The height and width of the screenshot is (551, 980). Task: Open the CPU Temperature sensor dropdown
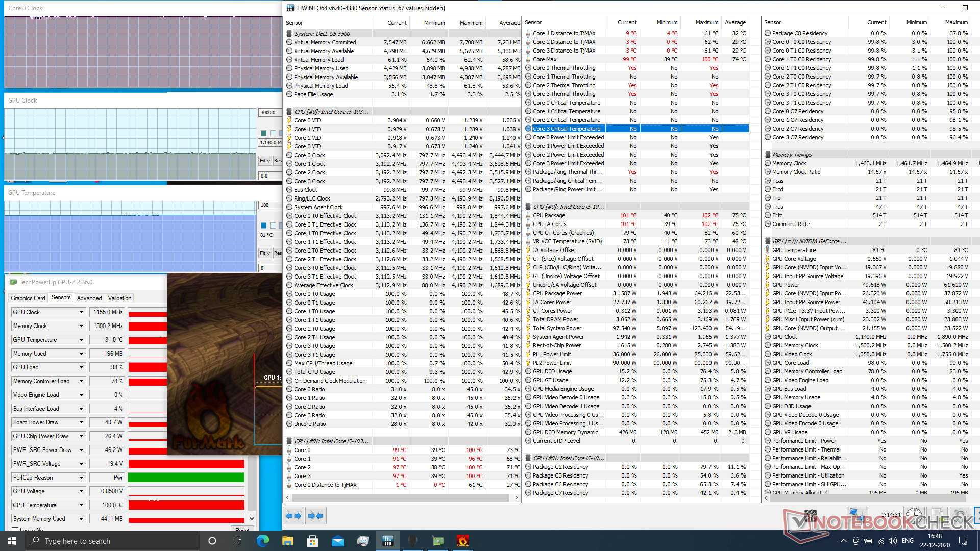81,505
